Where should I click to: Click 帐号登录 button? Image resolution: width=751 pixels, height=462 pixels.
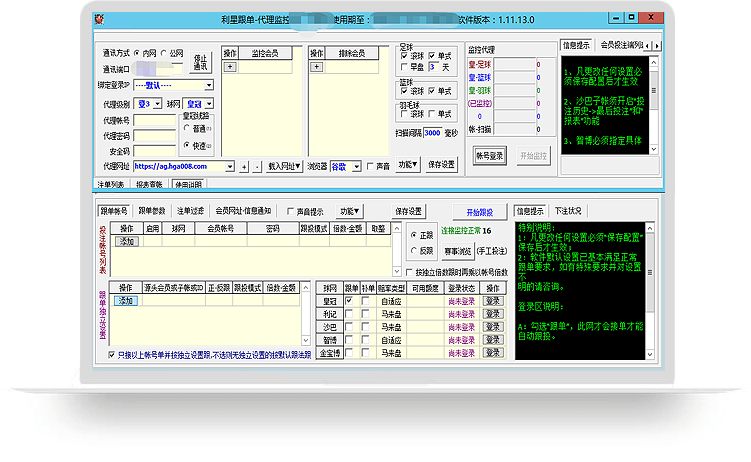489,155
